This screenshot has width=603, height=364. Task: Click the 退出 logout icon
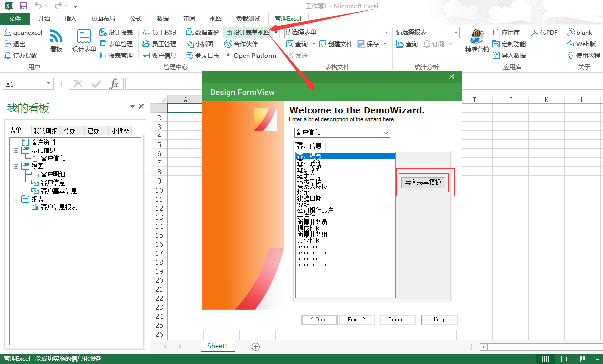[x=8, y=44]
